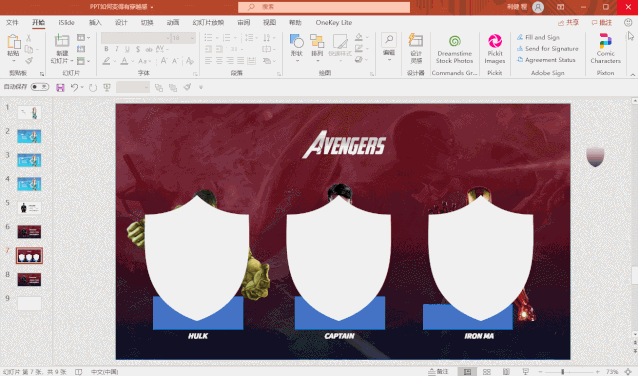This screenshot has height=376, width=638.
Task: Click Agreement Status
Action: 546,60
